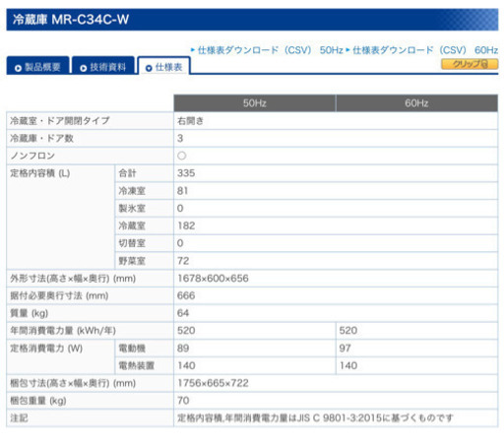Click the bullet icon on 技術資料 tab
Image resolution: width=504 pixels, height=448 pixels.
(x=84, y=68)
